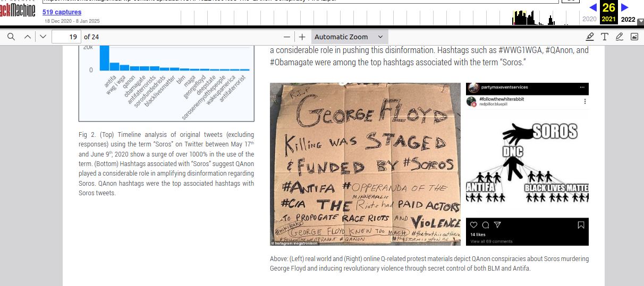Click the bookmark save icon on Instagram post
The height and width of the screenshot is (286, 644).
[x=581, y=225]
